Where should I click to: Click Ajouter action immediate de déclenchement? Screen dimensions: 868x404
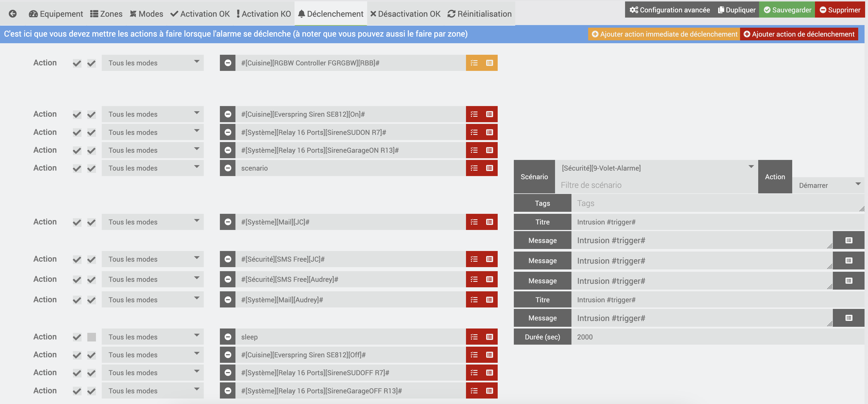664,34
